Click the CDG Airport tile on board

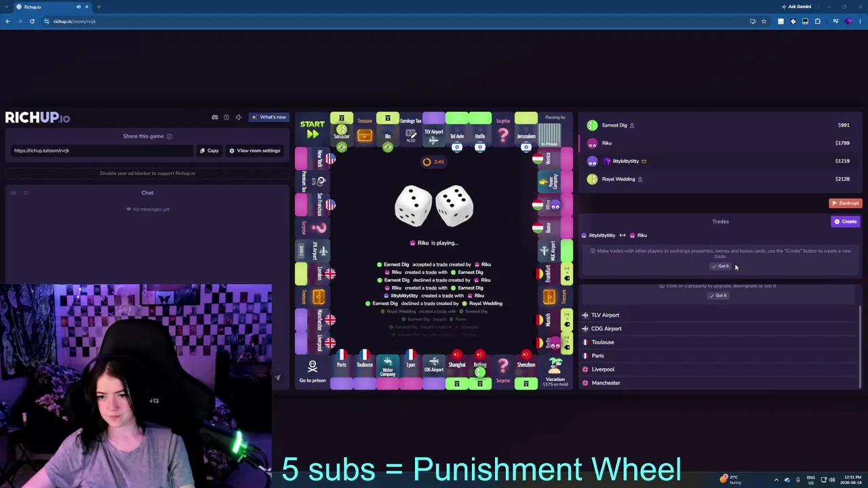(434, 372)
